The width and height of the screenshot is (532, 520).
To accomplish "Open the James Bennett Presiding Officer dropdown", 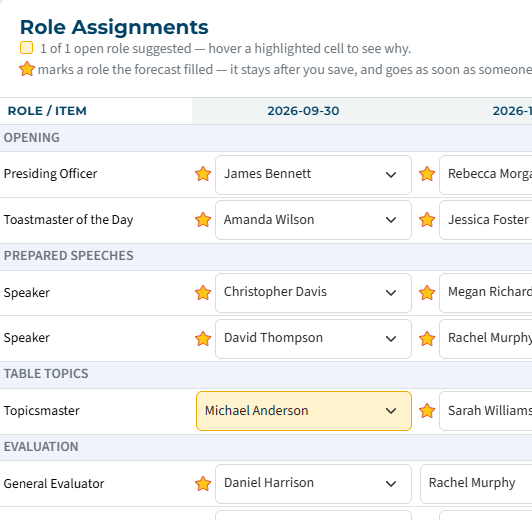I will pyautogui.click(x=313, y=175).
